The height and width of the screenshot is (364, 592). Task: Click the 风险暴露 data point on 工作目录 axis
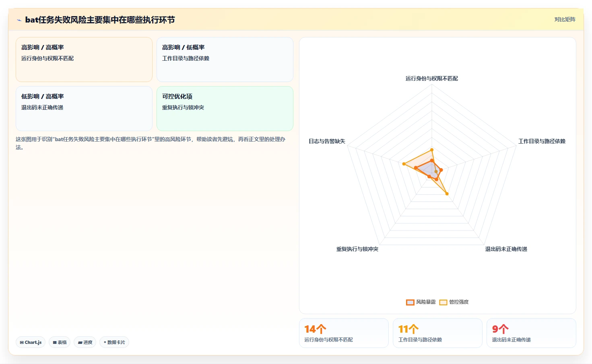click(x=441, y=170)
